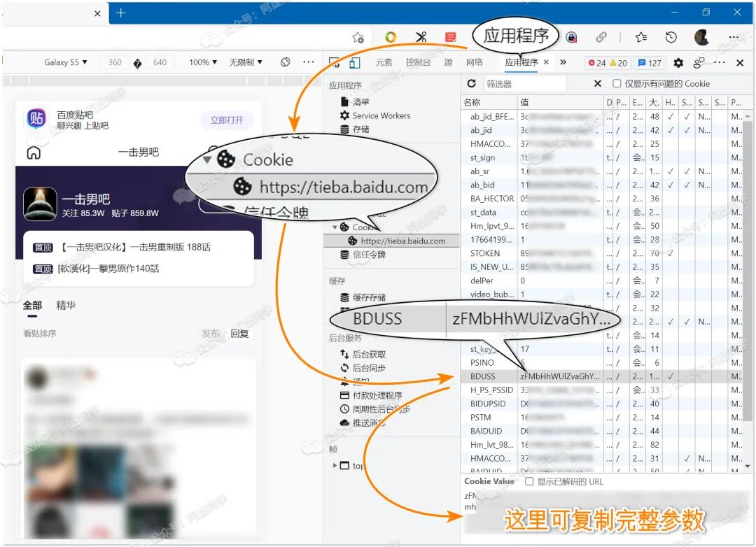This screenshot has width=756, height=547.
Task: Select the BAIDUID cookie row
Action: [602, 431]
